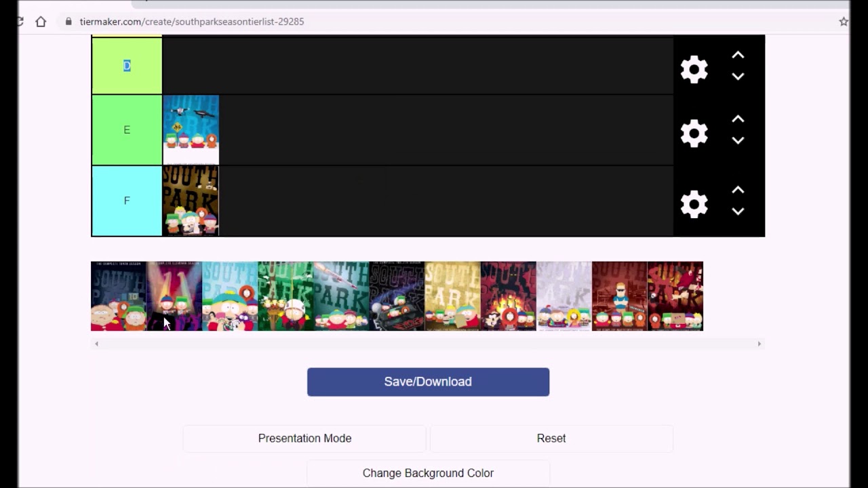Select the D tier label
This screenshot has width=868, height=488.
pos(127,66)
